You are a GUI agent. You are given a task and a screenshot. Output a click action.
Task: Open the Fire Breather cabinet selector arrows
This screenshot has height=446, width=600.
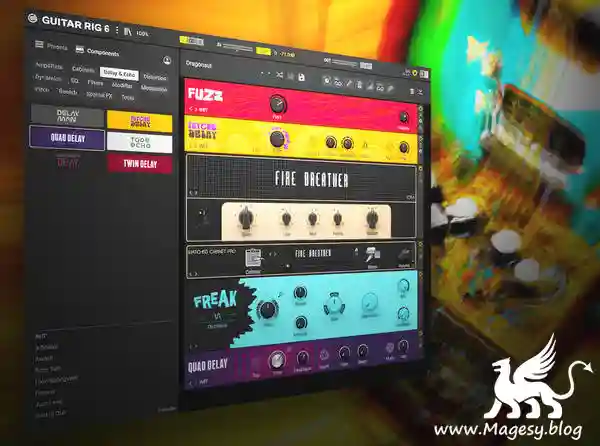(273, 254)
